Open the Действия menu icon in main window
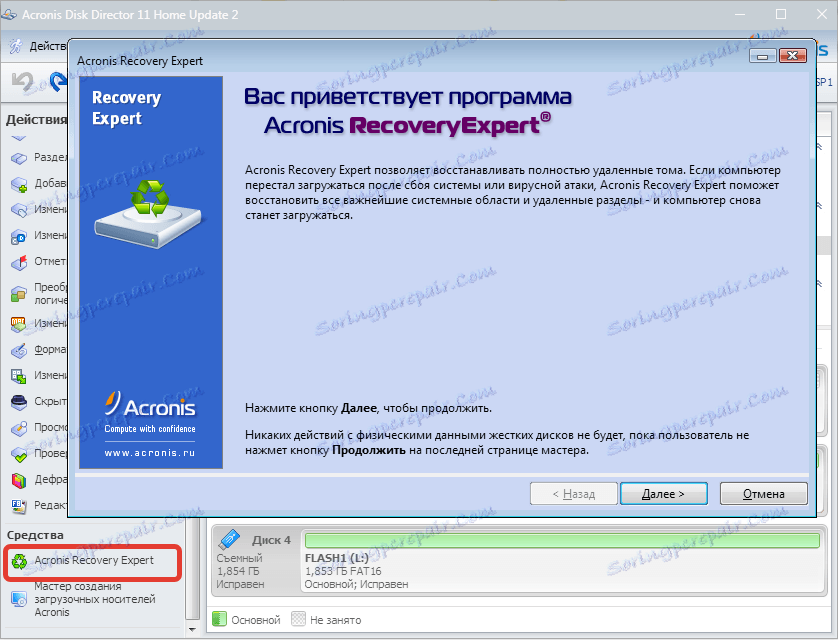The image size is (838, 640). [x=16, y=46]
